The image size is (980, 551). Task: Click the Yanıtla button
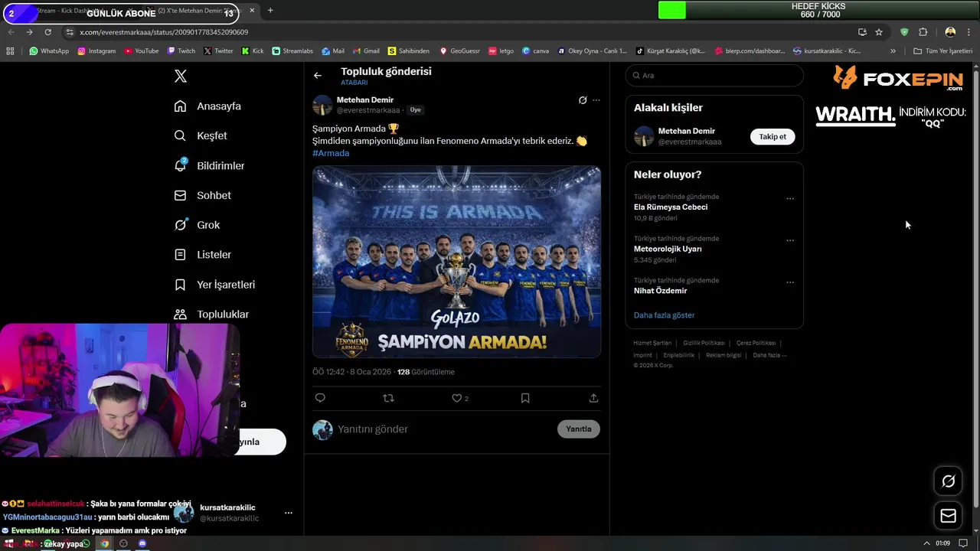(x=579, y=429)
